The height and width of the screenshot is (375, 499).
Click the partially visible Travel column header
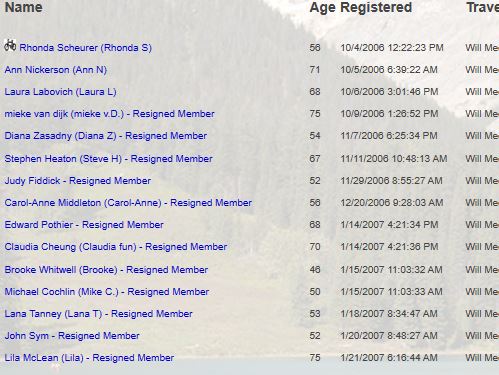pyautogui.click(x=482, y=7)
